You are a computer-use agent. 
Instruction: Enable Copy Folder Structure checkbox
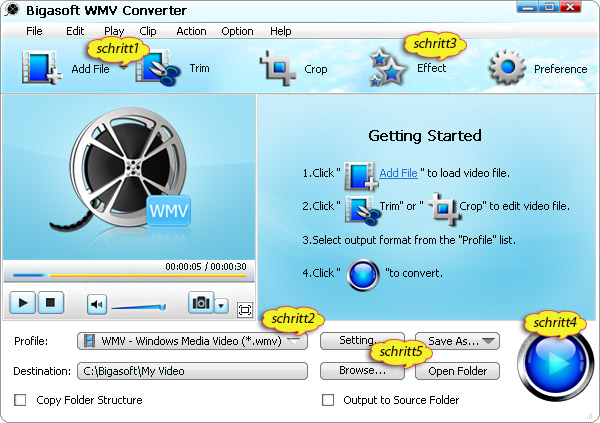[20, 400]
